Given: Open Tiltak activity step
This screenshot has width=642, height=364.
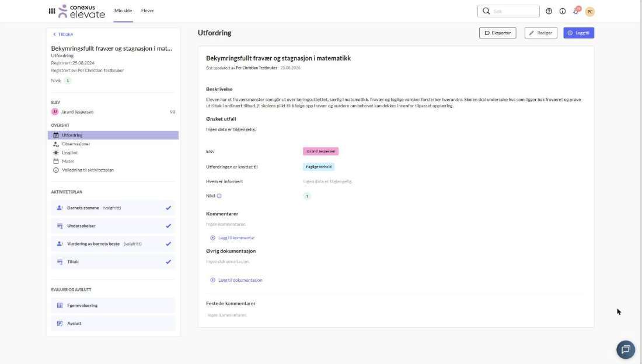Looking at the screenshot, I should coord(113,262).
